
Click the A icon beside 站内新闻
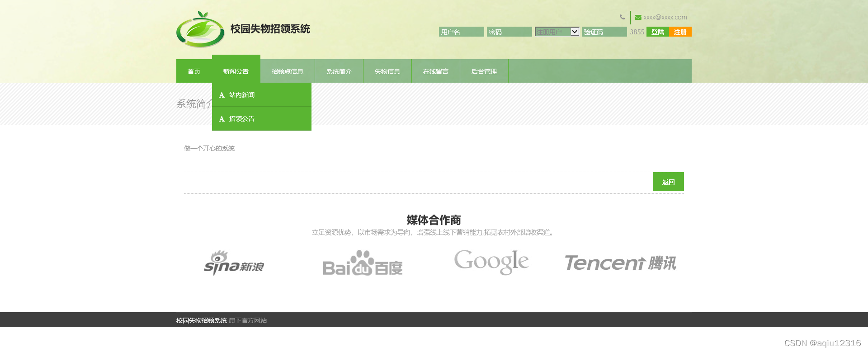pos(222,95)
